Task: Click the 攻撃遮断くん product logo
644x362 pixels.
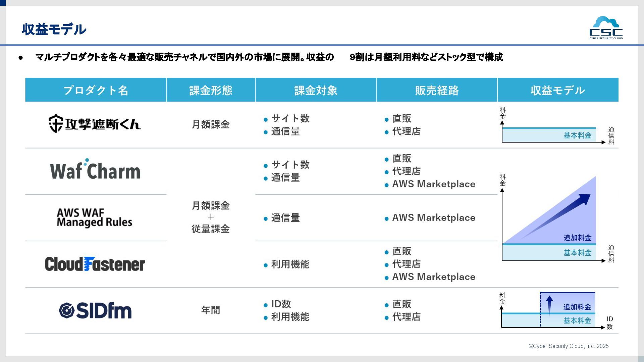Action: tap(95, 124)
